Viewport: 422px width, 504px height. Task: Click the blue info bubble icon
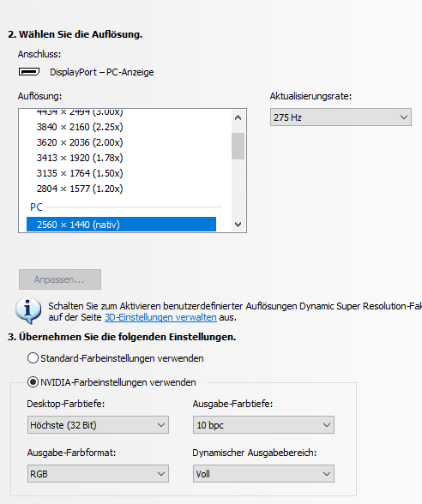[x=28, y=310]
